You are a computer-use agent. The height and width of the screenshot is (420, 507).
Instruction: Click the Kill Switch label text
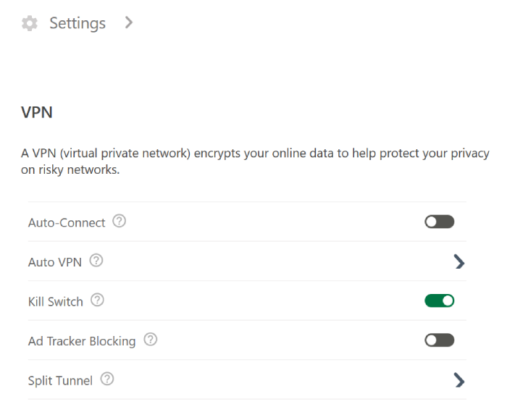pyautogui.click(x=56, y=301)
